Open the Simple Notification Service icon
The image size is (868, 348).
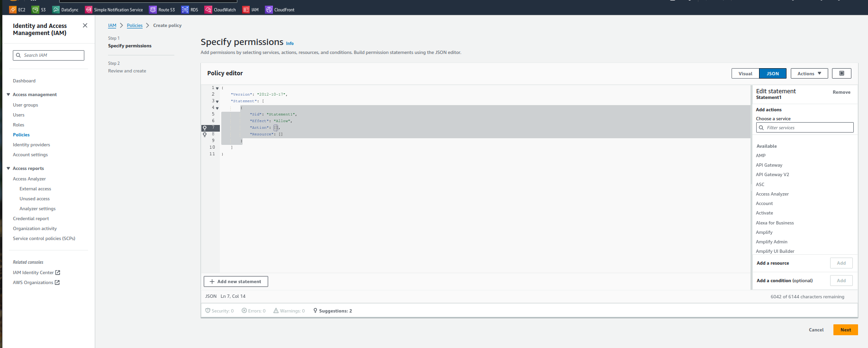coord(89,9)
